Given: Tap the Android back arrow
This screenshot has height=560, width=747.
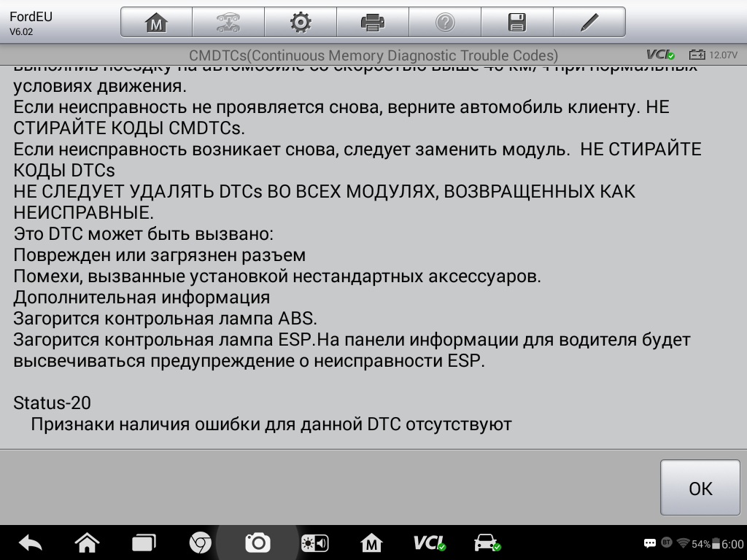Looking at the screenshot, I should [30, 542].
